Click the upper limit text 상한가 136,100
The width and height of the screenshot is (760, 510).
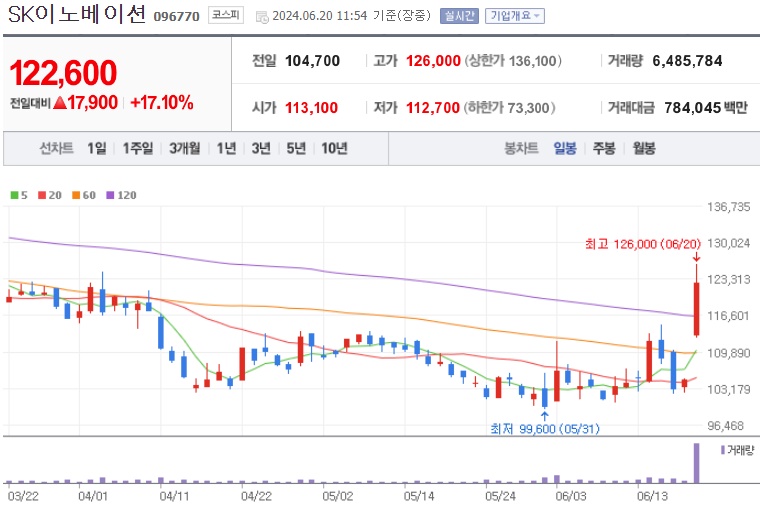tap(513, 61)
